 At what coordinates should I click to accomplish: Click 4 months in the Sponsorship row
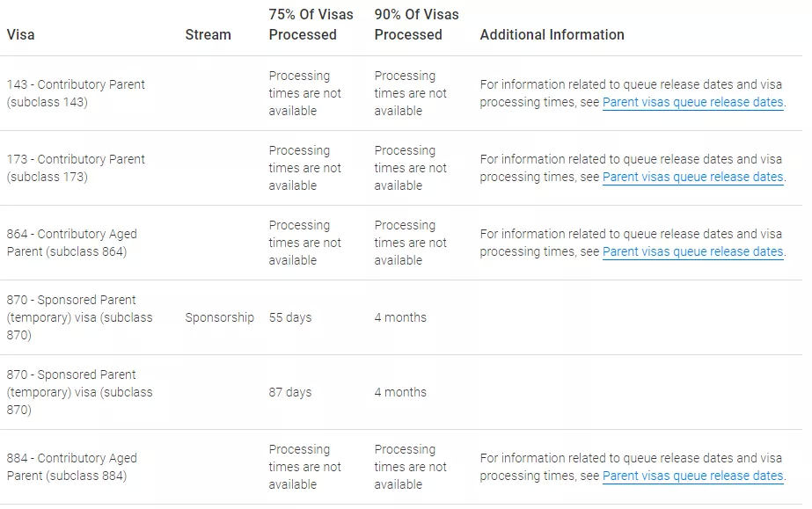coord(400,317)
